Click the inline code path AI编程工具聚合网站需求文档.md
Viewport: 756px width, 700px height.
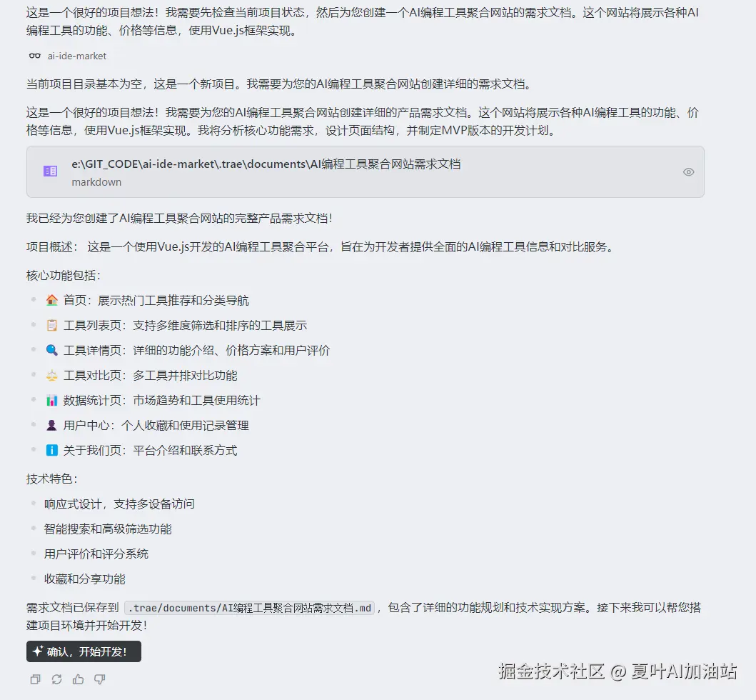[248, 607]
